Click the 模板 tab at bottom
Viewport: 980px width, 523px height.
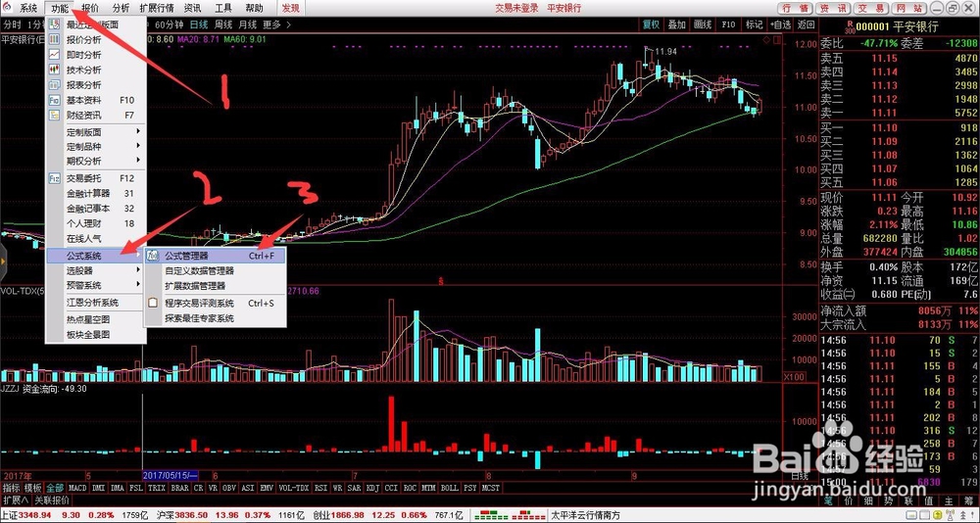[x=33, y=488]
